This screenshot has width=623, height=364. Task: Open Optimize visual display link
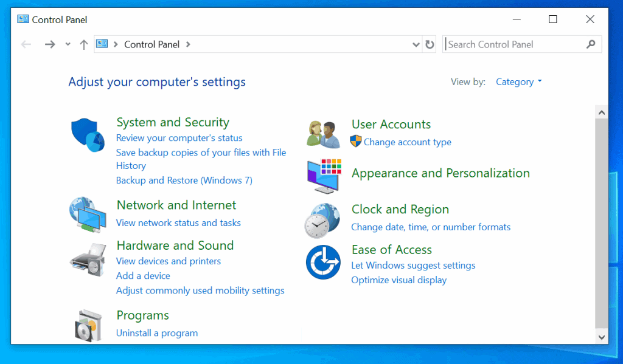(399, 280)
